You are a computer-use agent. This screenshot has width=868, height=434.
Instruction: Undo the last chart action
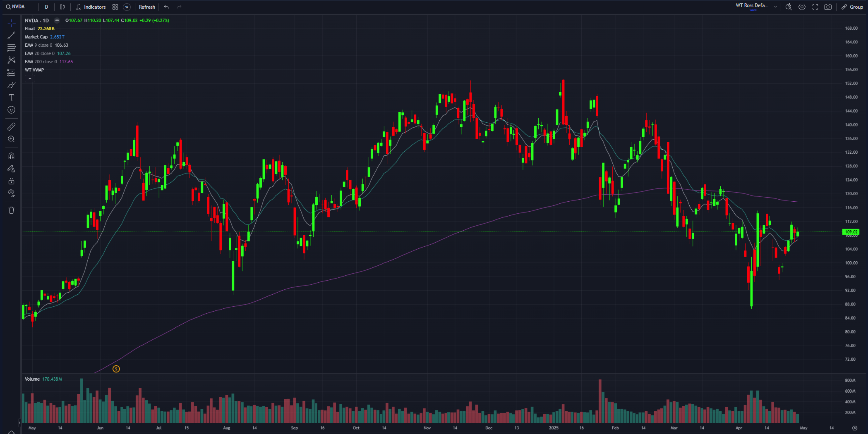tap(167, 7)
